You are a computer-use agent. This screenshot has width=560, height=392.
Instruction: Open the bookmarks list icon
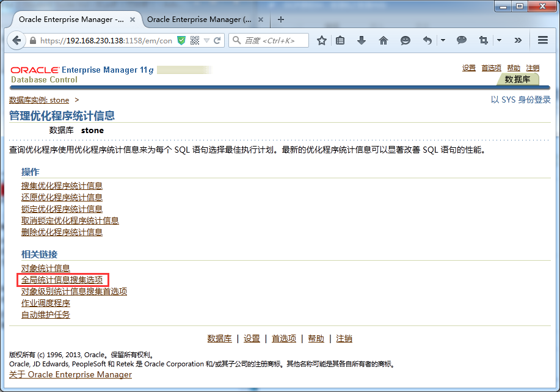[340, 40]
